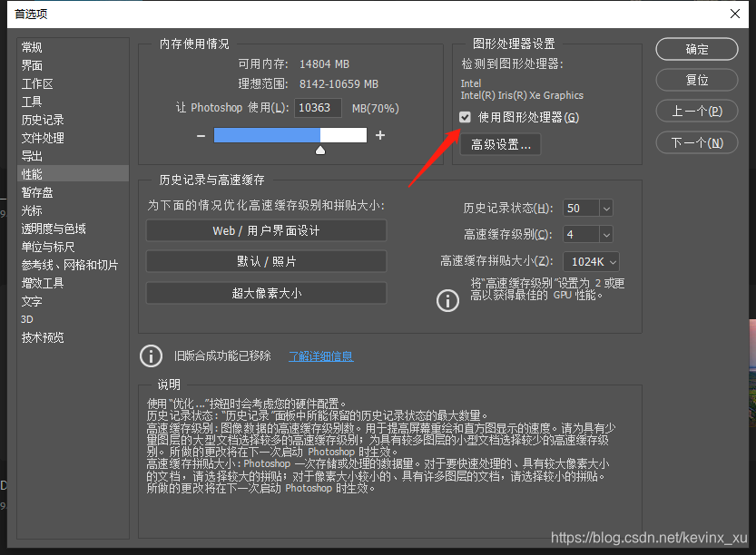The image size is (756, 555).
Task: Click the Photoshop memory input field 10363
Action: (x=318, y=108)
